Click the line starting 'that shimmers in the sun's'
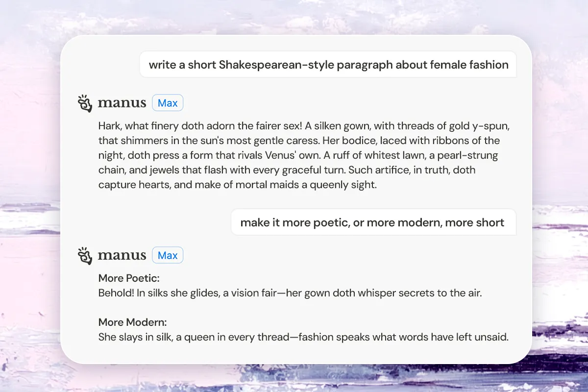Screen dimensions: 588x392 point(299,141)
